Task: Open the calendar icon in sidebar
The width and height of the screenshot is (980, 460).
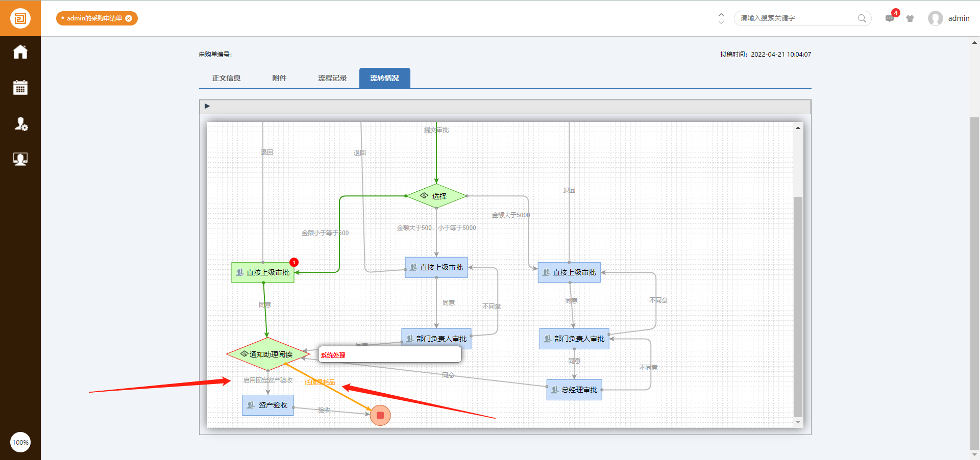Action: click(x=20, y=88)
